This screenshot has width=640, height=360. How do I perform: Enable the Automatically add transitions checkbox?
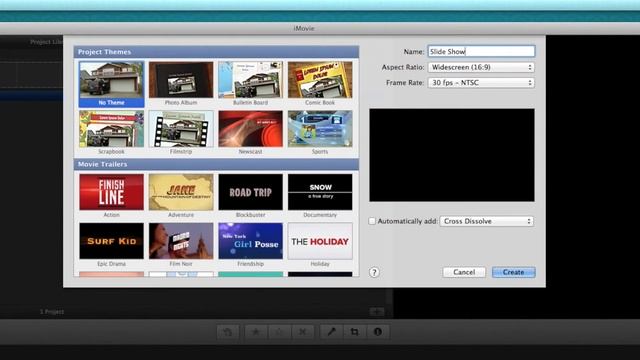[x=372, y=221]
